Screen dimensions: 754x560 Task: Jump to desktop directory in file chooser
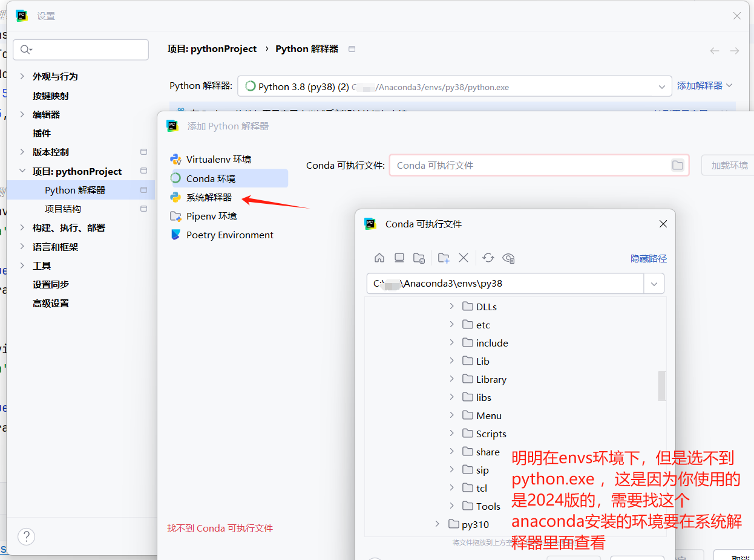point(399,258)
